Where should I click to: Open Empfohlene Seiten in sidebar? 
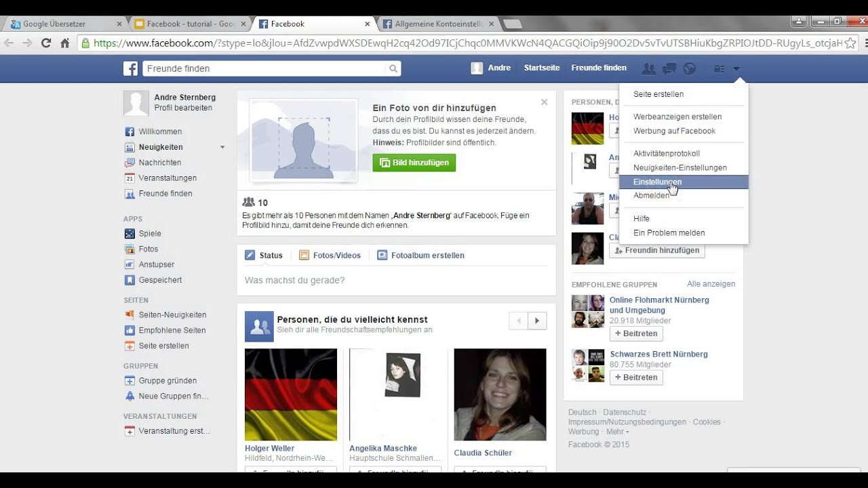click(172, 331)
